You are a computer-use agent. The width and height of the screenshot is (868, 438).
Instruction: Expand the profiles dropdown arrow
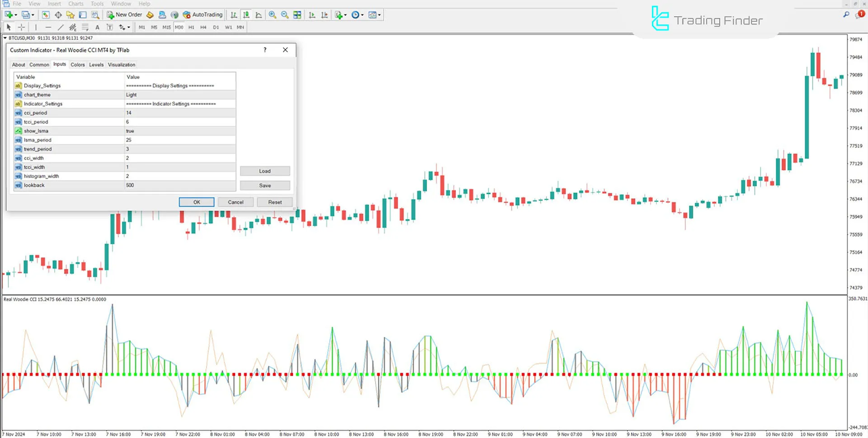(x=32, y=14)
